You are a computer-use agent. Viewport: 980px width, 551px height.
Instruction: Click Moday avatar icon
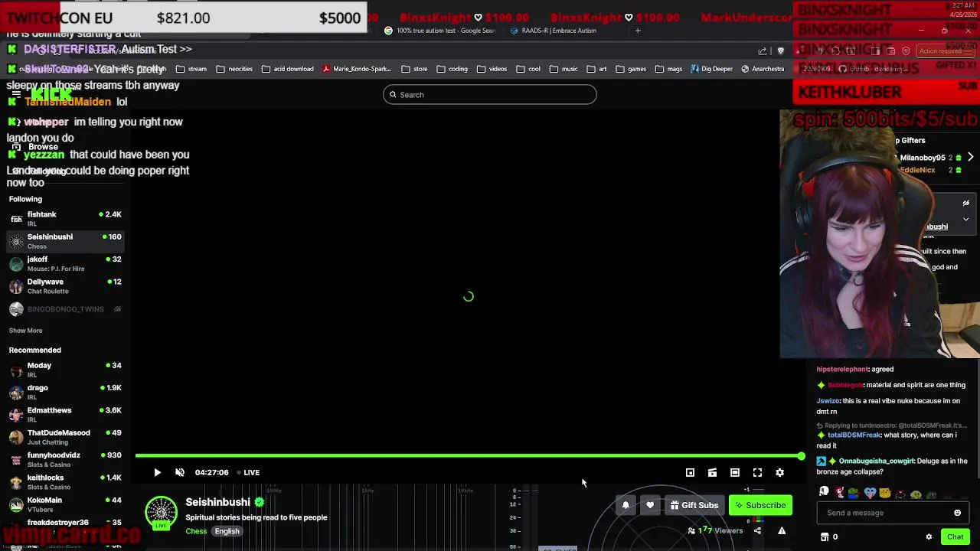16,370
